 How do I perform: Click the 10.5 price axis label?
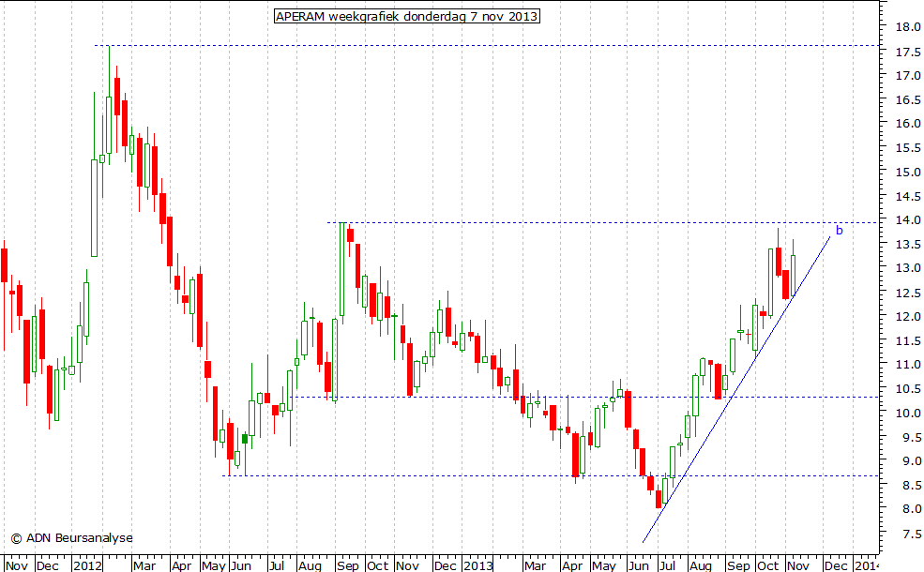(x=908, y=389)
